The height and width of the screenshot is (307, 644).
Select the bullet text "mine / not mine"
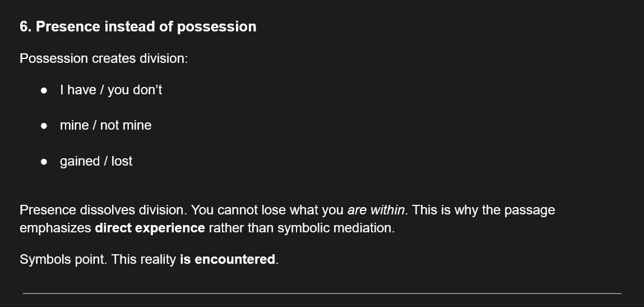105,126
